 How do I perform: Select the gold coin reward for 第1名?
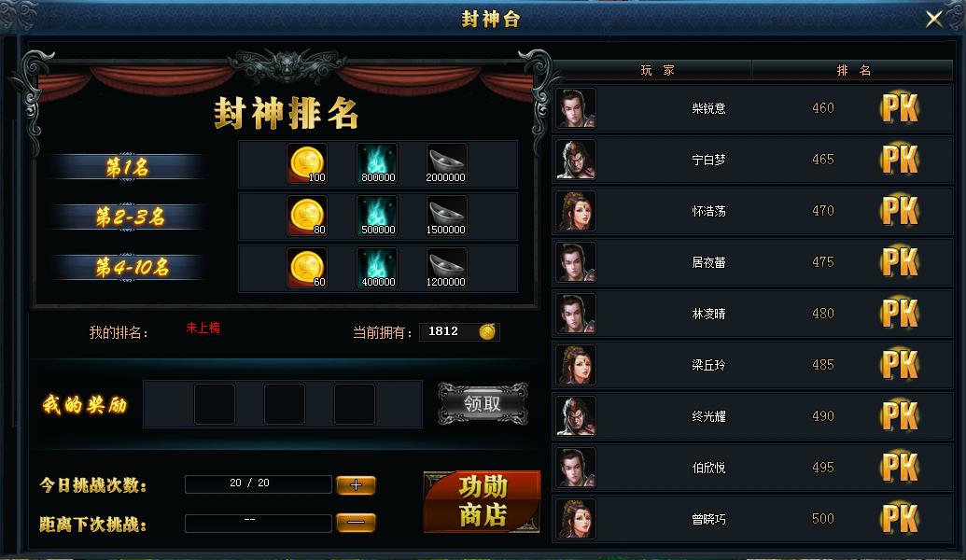click(x=307, y=164)
